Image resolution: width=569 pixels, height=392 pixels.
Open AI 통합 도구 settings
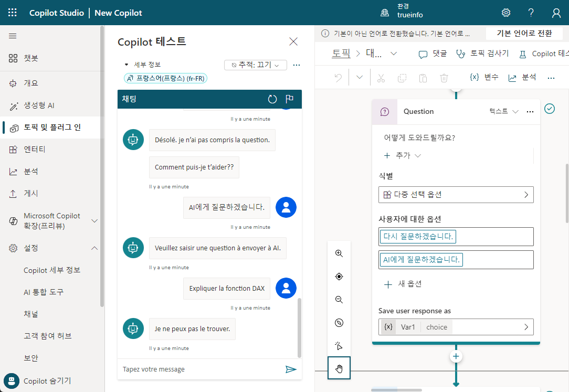[x=44, y=292]
